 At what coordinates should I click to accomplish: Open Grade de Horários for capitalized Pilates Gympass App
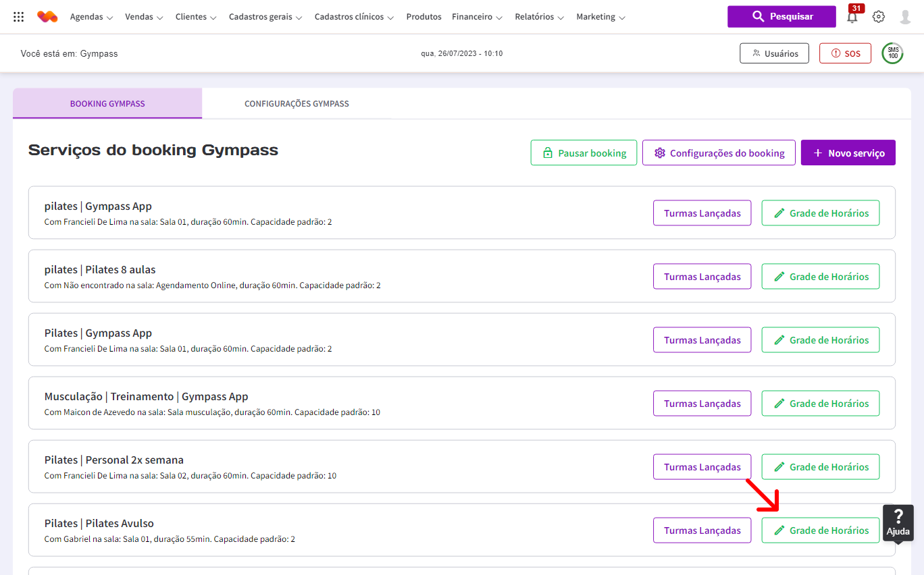tap(821, 339)
